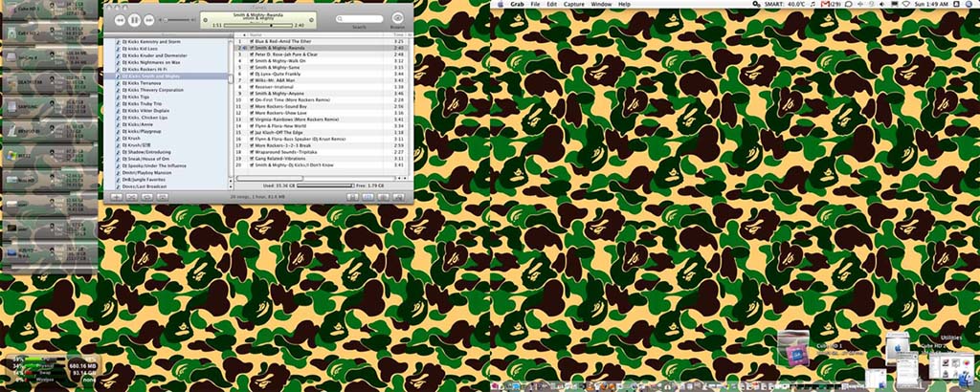Click the menu bar clock Sun 1:49 AM
Image resolution: width=980 pixels, height=392 pixels.
[x=933, y=4]
